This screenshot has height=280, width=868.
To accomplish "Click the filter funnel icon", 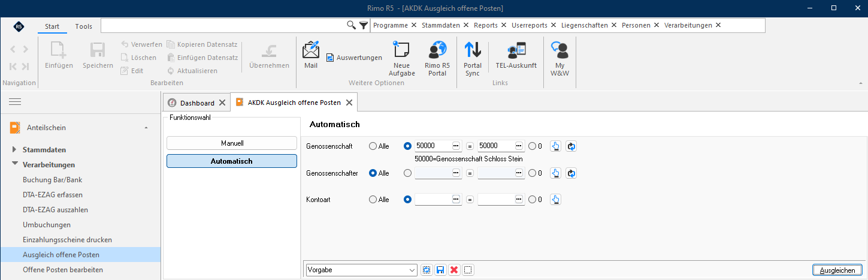I will tap(364, 25).
